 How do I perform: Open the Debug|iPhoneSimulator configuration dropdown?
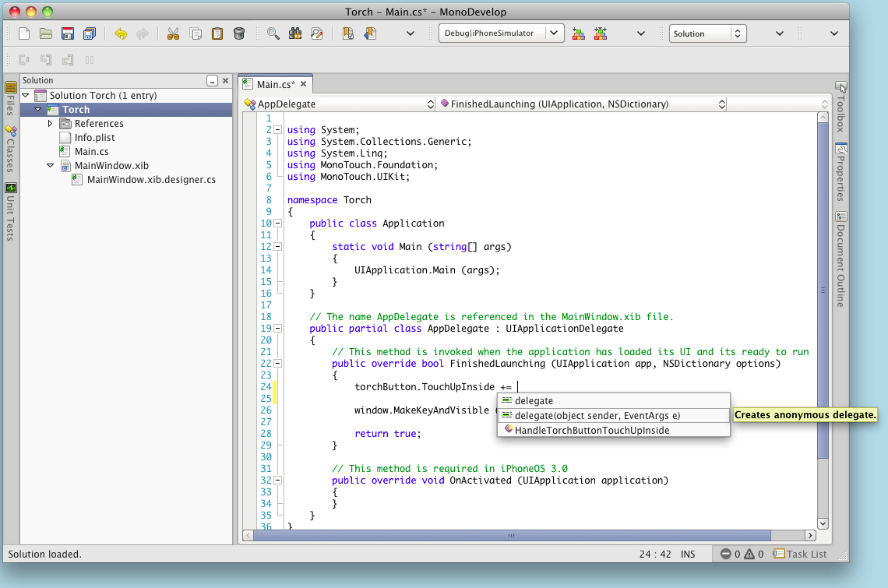(501, 33)
